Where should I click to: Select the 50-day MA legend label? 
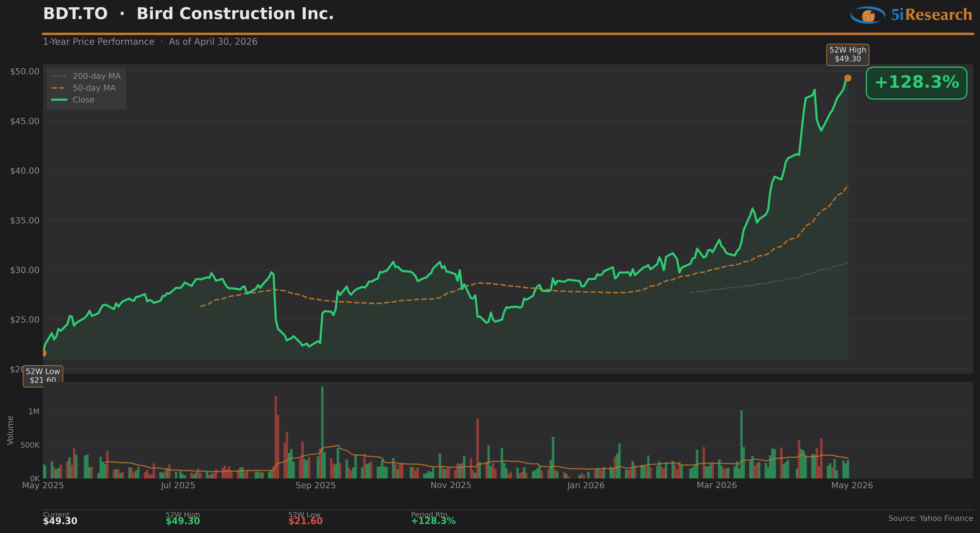point(94,88)
